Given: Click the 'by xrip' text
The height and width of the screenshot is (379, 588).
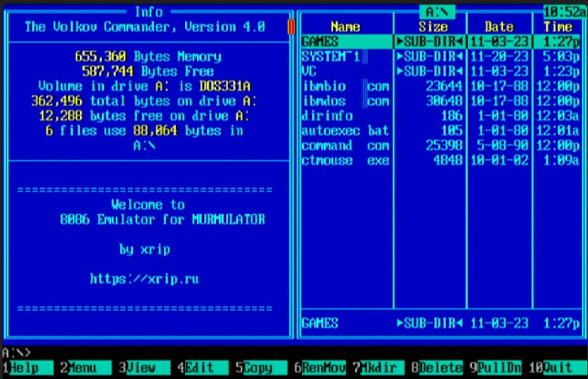Looking at the screenshot, I should point(145,250).
